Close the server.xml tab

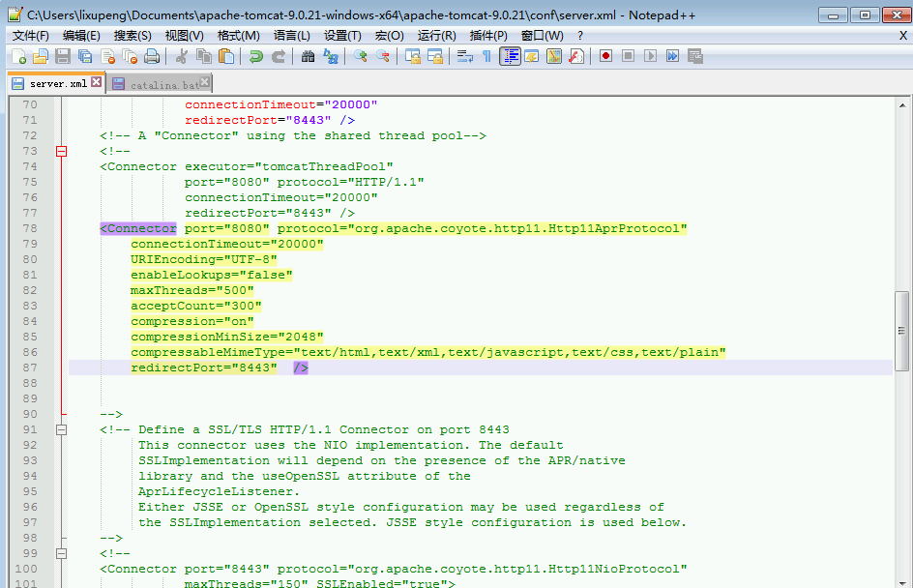click(x=96, y=82)
